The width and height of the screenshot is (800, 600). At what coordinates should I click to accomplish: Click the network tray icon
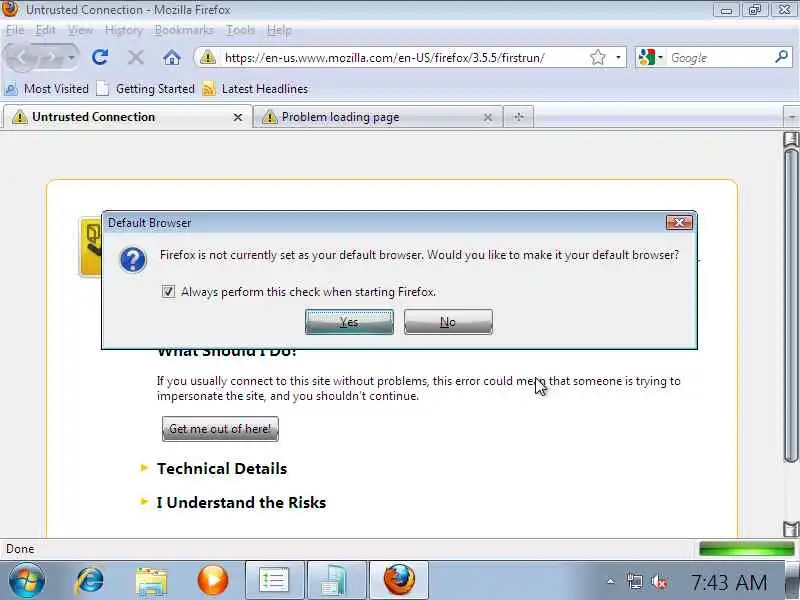point(635,582)
